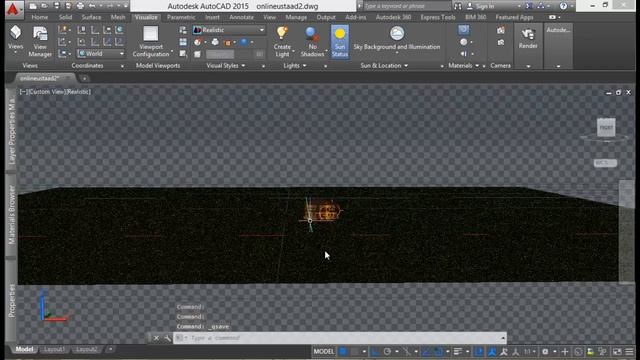
Task: Click the Views cube icon
Action: 16,33
